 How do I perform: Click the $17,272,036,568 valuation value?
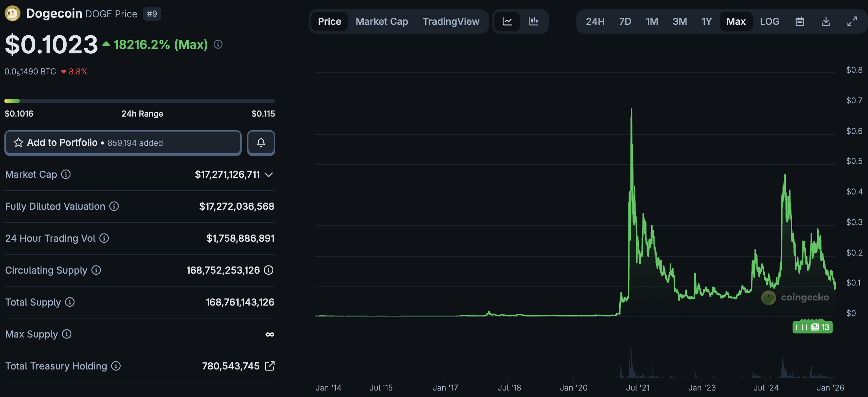coord(237,206)
